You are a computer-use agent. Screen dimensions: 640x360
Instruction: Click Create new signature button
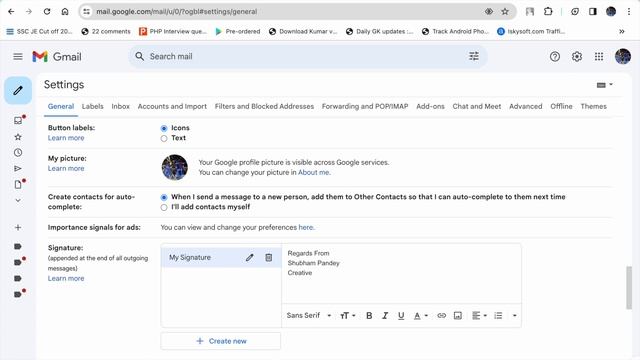(221, 341)
